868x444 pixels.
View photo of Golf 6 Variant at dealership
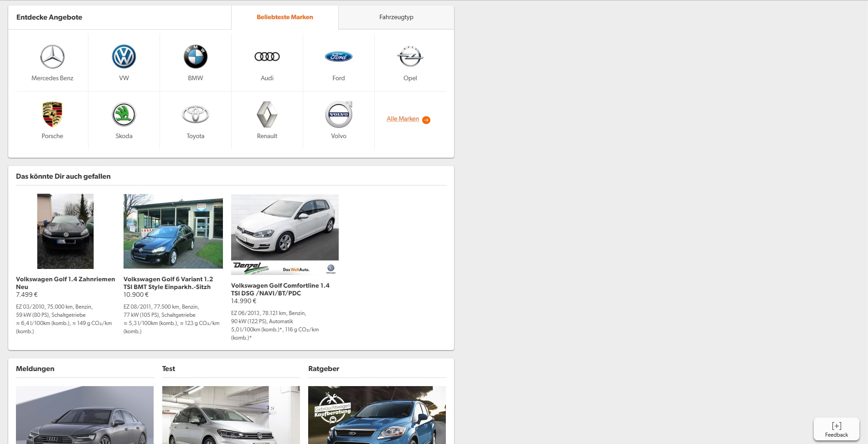click(173, 231)
